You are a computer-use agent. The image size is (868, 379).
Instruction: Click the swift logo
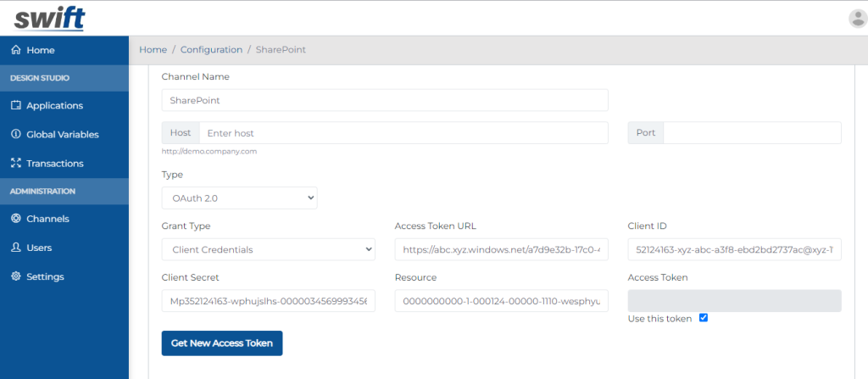click(49, 19)
